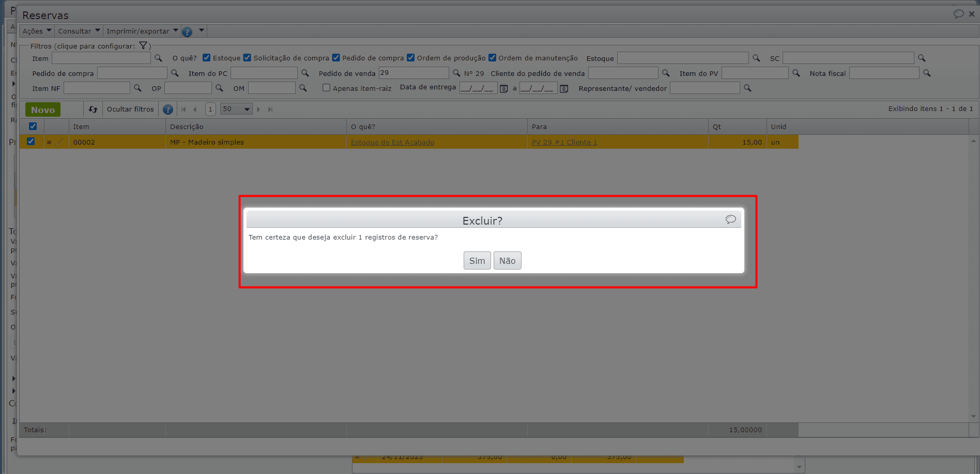Toggle the Ordem de manutenção checkbox

(493, 58)
